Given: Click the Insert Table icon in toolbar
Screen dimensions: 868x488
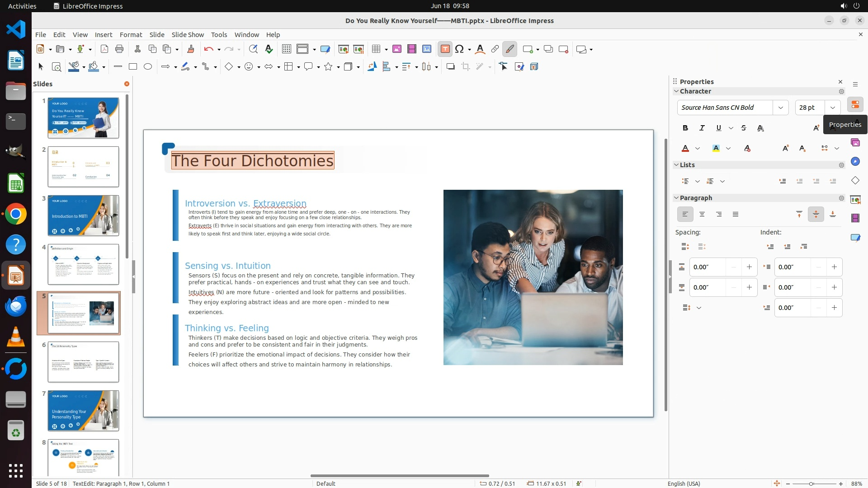Looking at the screenshot, I should pyautogui.click(x=376, y=49).
